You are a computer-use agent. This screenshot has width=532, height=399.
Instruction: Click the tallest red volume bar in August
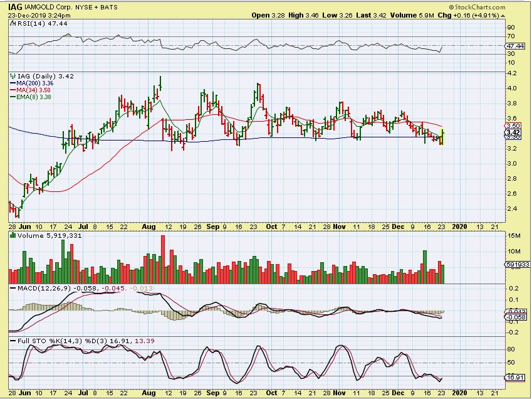click(x=163, y=260)
